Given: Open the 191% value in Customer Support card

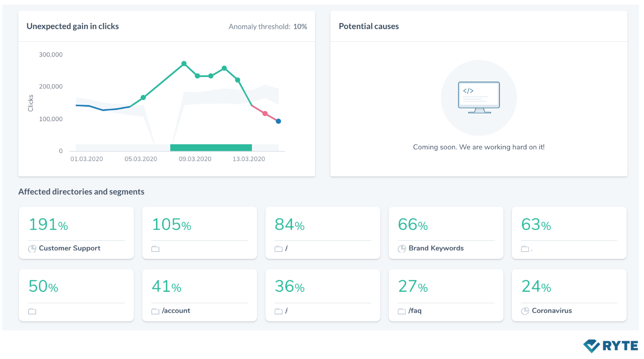Looking at the screenshot, I should (x=48, y=225).
